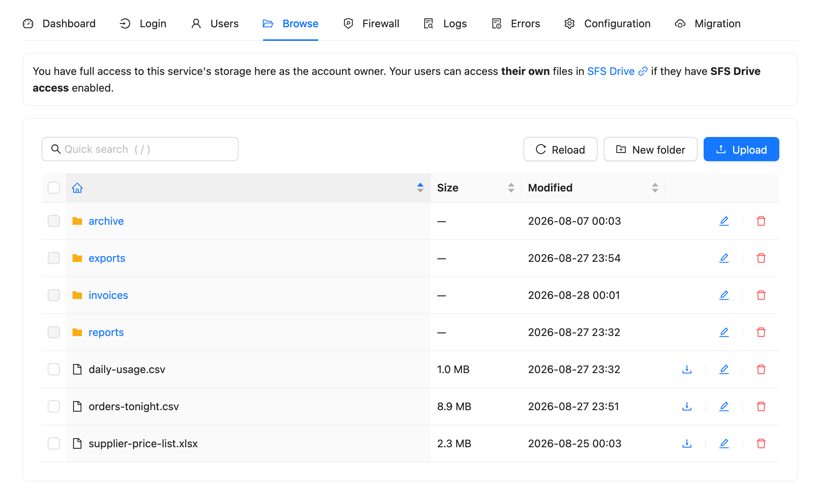
Task: Select the Browse tab
Action: pyautogui.click(x=291, y=23)
